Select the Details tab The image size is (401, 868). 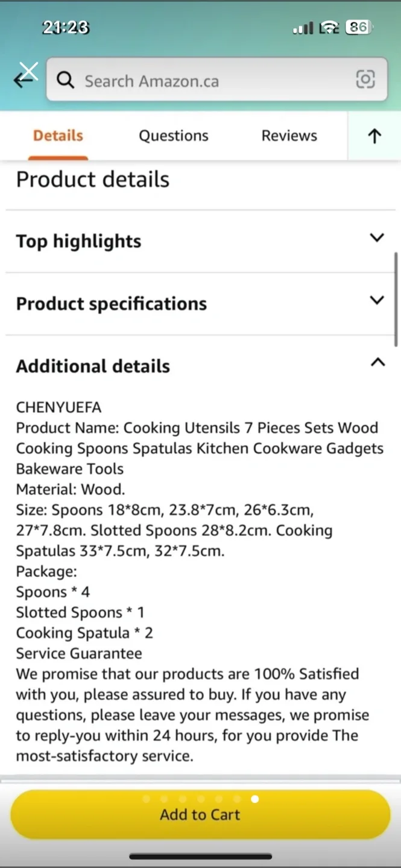(58, 136)
